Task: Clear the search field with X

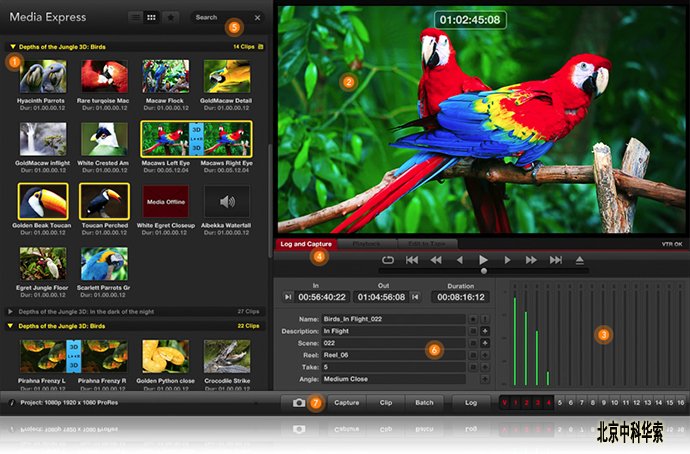Action: click(257, 18)
